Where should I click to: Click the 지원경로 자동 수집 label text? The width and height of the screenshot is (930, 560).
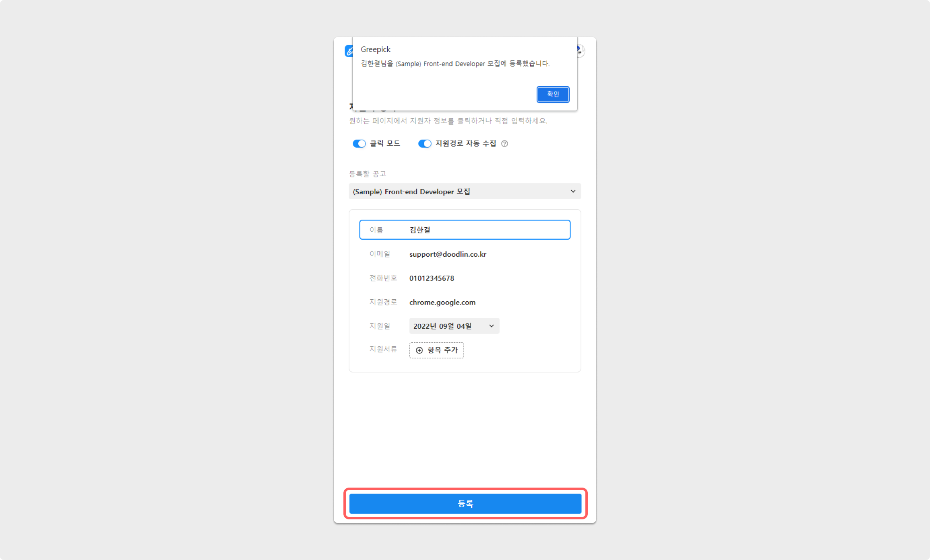(x=465, y=144)
